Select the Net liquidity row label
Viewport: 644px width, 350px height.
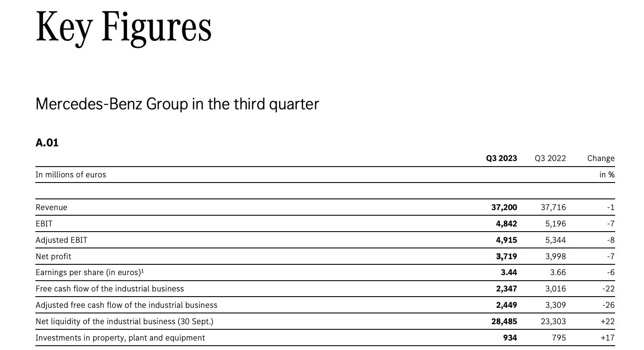pos(124,322)
